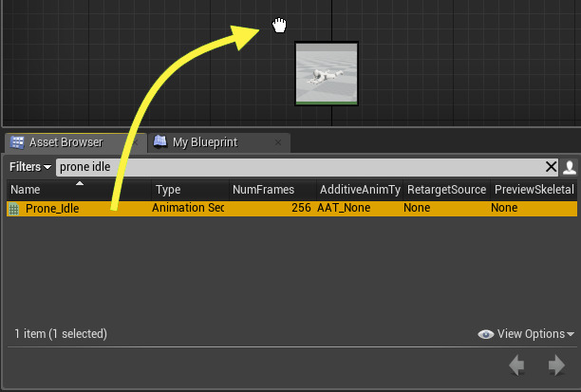Click the 256 frames value
Viewport: 581px width, 392px height.
point(301,208)
